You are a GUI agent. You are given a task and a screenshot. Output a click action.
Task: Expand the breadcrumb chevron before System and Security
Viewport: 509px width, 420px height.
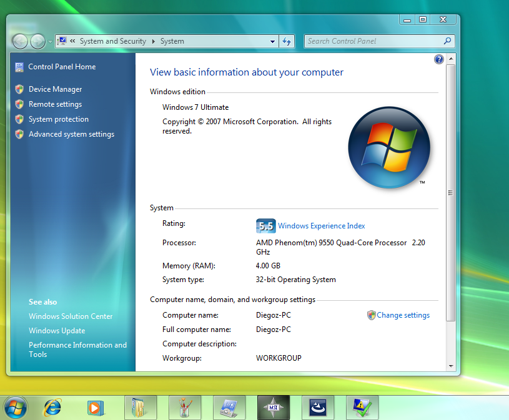tap(72, 41)
